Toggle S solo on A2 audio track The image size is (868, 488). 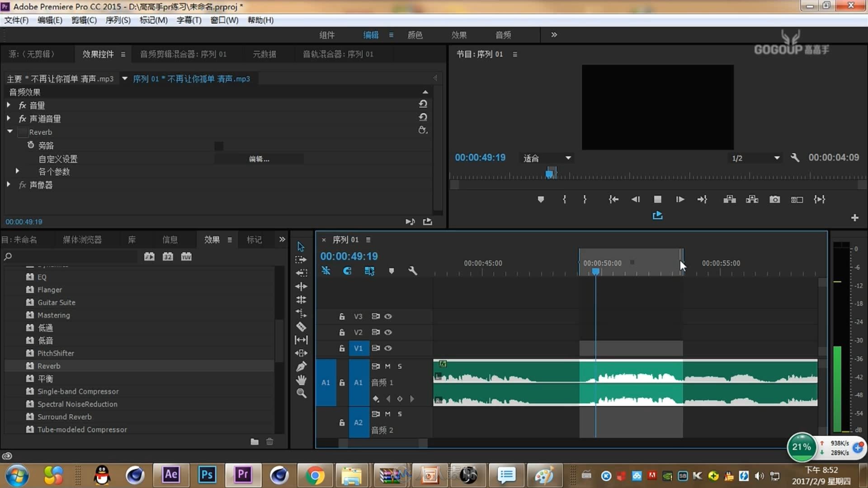tap(400, 414)
